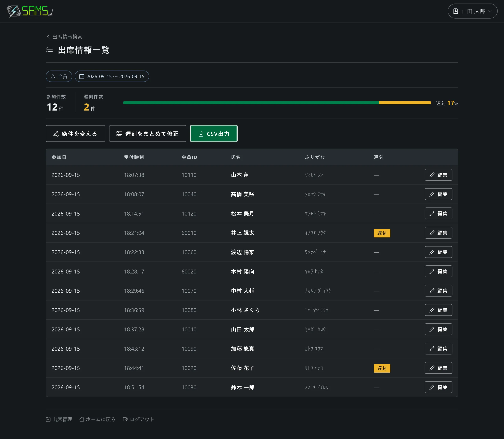Image resolution: width=504 pixels, height=439 pixels.
Task: Click the 出席情報一覧 list icon
Action: 49,50
